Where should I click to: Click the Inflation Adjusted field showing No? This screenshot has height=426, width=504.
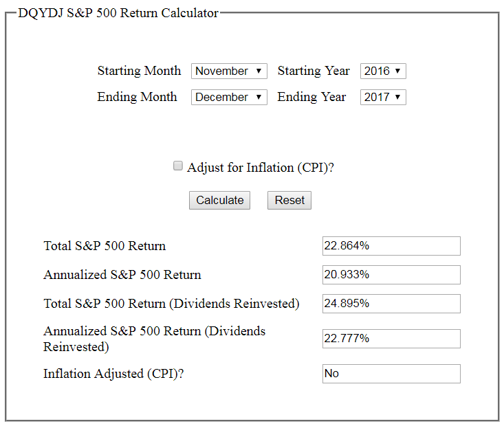pyautogui.click(x=391, y=374)
